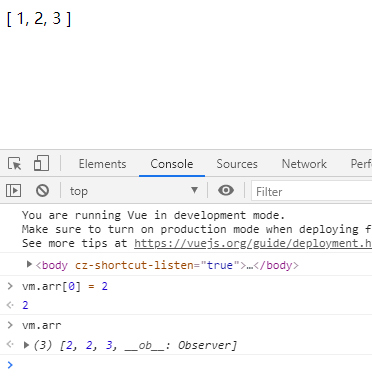Open the vuejs.org deployment guide link
Viewport: 372px width, 383px height.
(253, 243)
